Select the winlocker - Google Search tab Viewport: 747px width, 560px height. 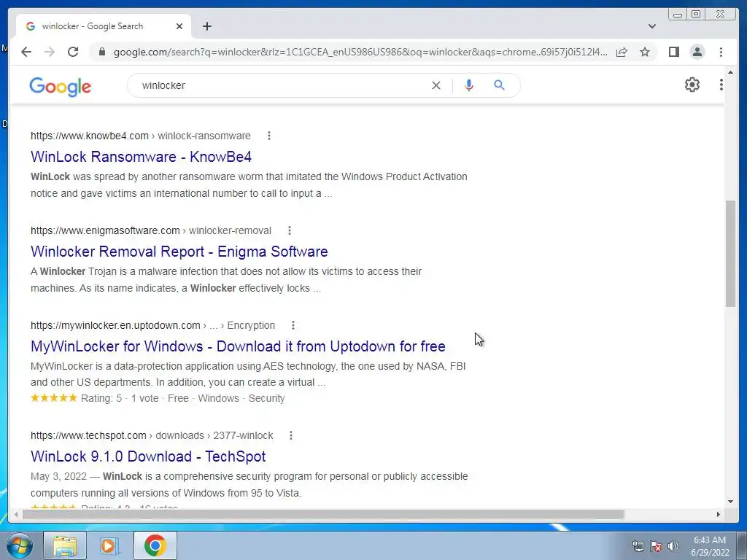104,26
